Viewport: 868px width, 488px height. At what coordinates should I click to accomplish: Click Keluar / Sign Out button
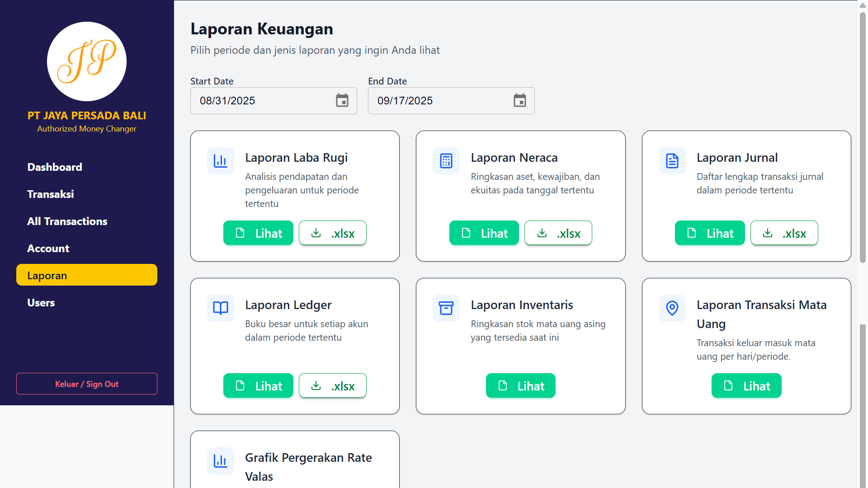coord(87,384)
